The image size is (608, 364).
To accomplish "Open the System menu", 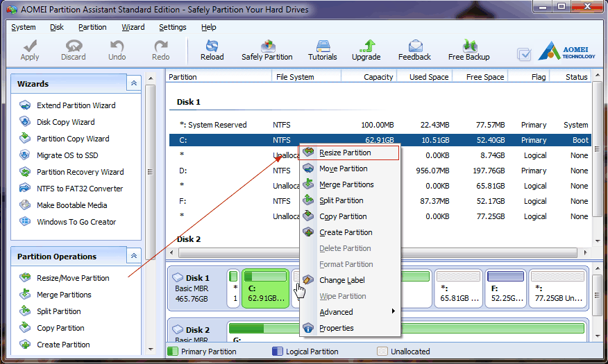I will (24, 27).
